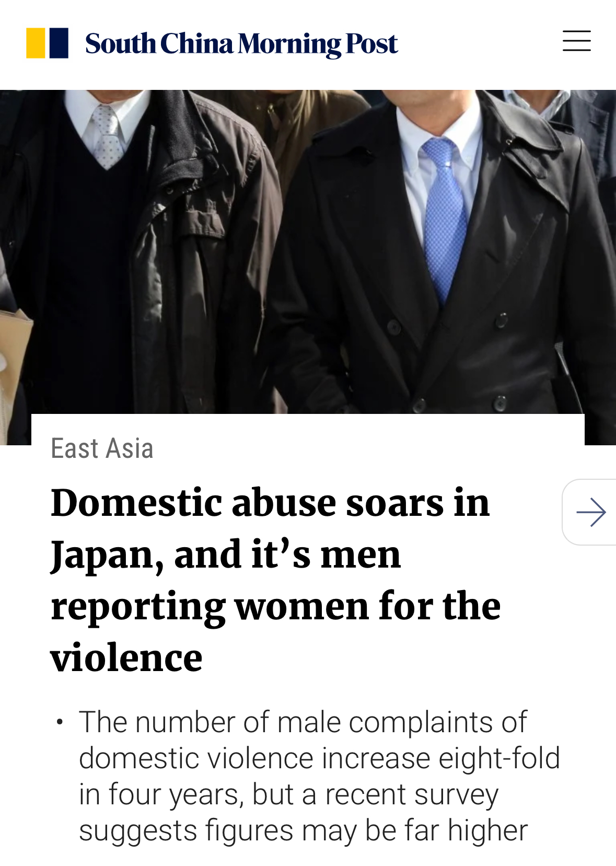
Task: Click "domestic violence increase eight-fold" summary line
Action: pos(319,758)
